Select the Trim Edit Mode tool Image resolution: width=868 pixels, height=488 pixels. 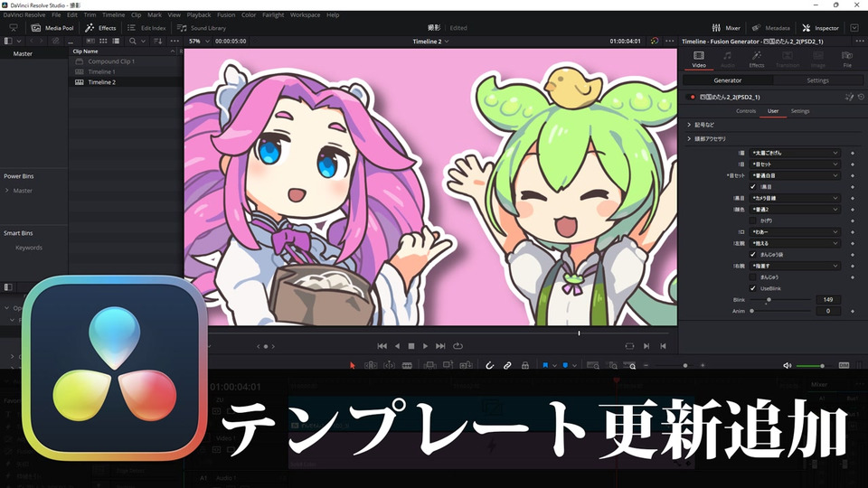[x=371, y=366]
